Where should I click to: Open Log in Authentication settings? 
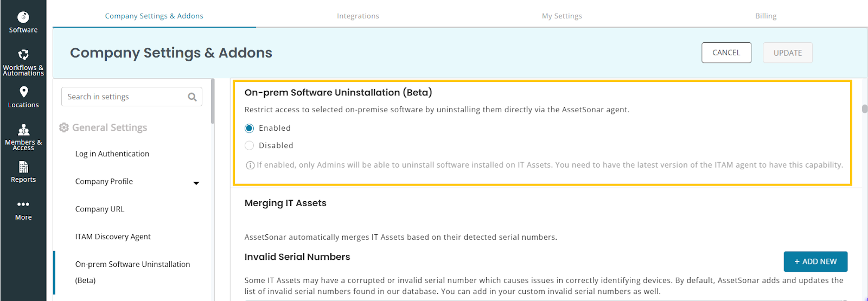pyautogui.click(x=112, y=154)
